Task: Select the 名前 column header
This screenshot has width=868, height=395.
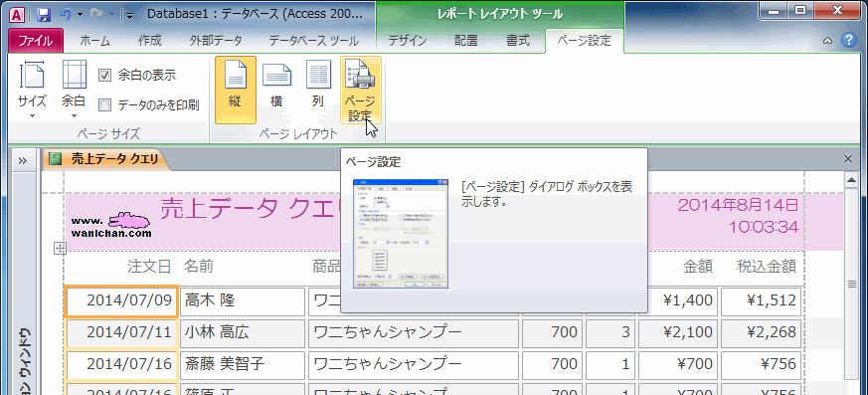Action: (x=199, y=267)
